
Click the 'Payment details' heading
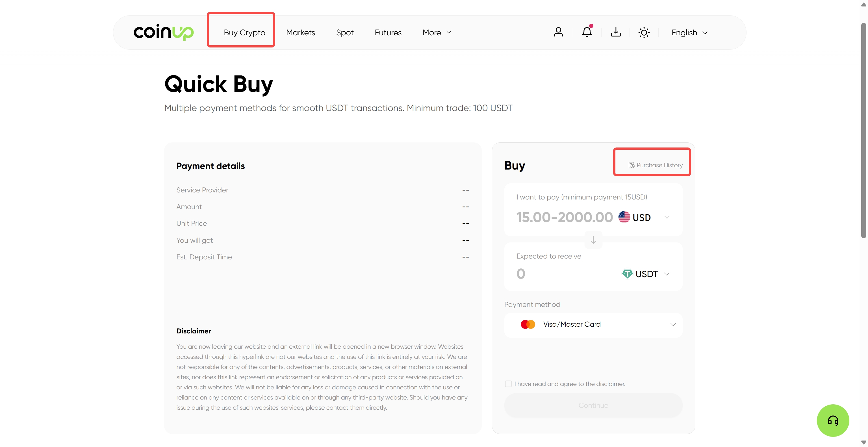coord(210,166)
